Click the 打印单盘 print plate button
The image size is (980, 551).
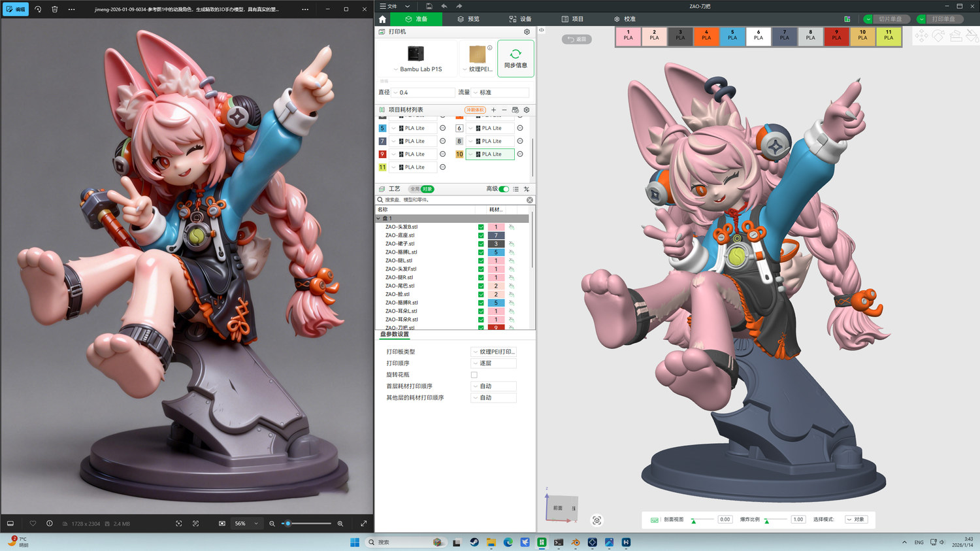pos(943,19)
